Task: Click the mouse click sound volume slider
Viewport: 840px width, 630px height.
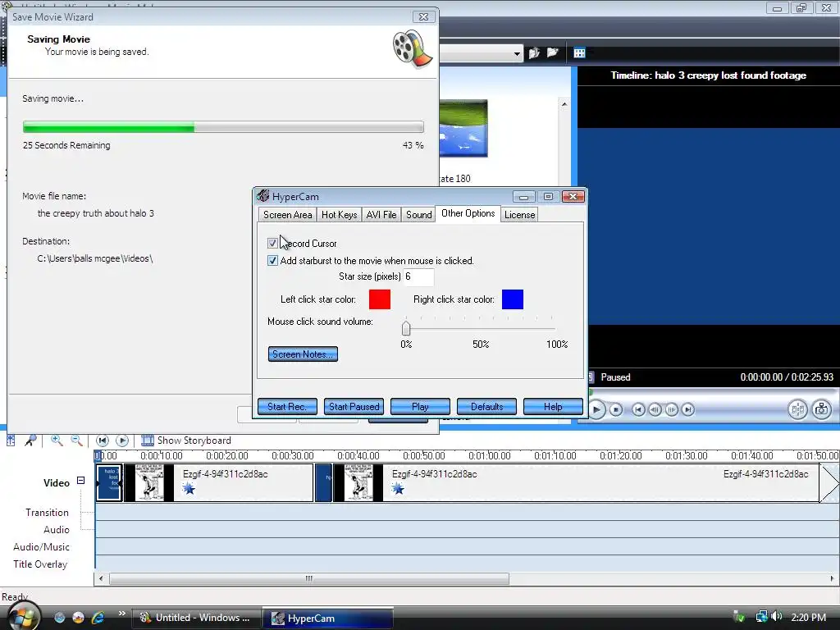Action: 406,328
